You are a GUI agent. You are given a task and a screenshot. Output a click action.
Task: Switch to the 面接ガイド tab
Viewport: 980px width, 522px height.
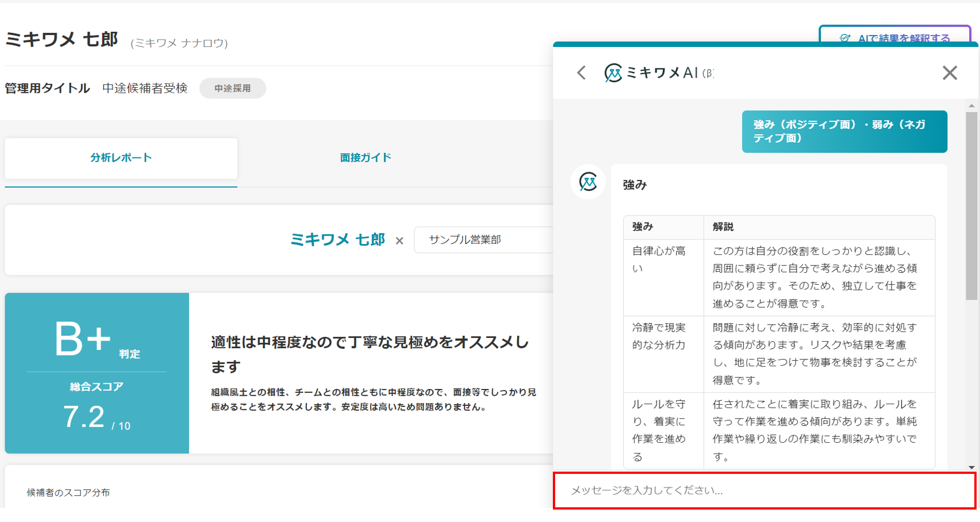pyautogui.click(x=365, y=158)
